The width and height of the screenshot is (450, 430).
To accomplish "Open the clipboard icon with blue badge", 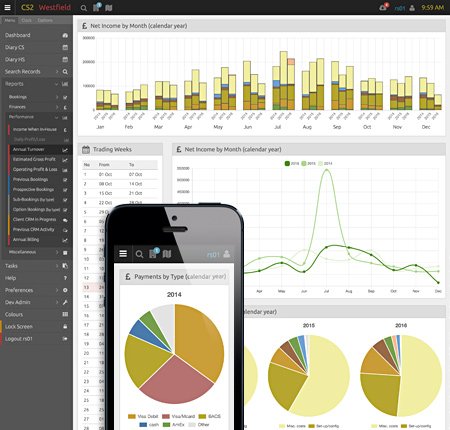I will coord(97,7).
